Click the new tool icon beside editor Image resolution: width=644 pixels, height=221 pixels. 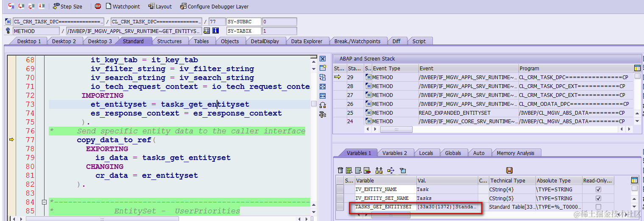click(x=323, y=68)
